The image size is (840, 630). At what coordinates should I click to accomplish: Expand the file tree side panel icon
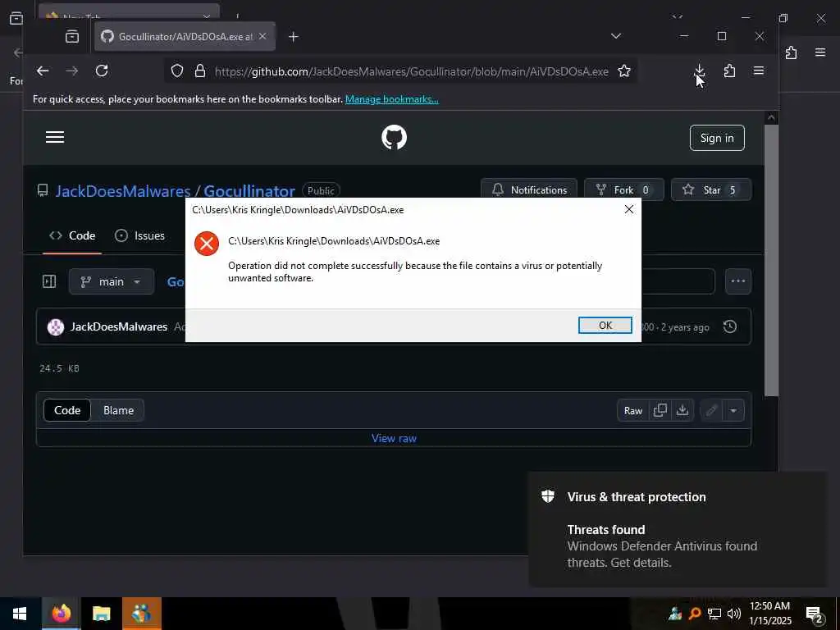(48, 281)
